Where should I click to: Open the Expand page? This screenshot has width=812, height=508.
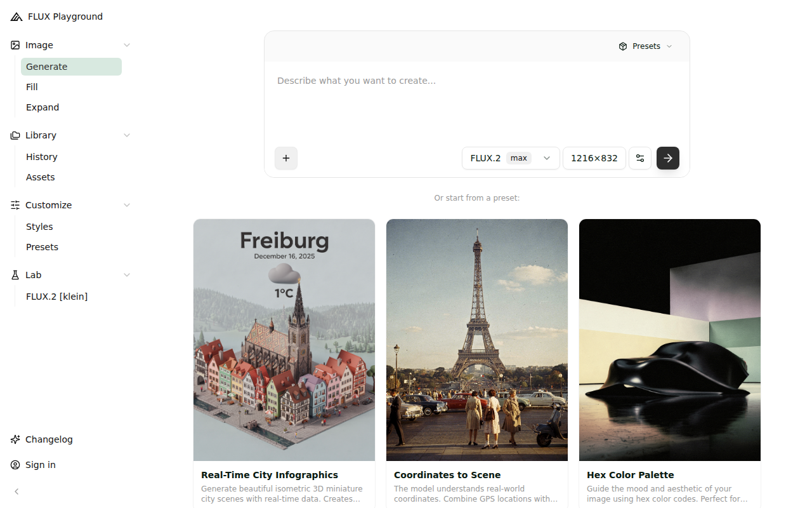71,107
